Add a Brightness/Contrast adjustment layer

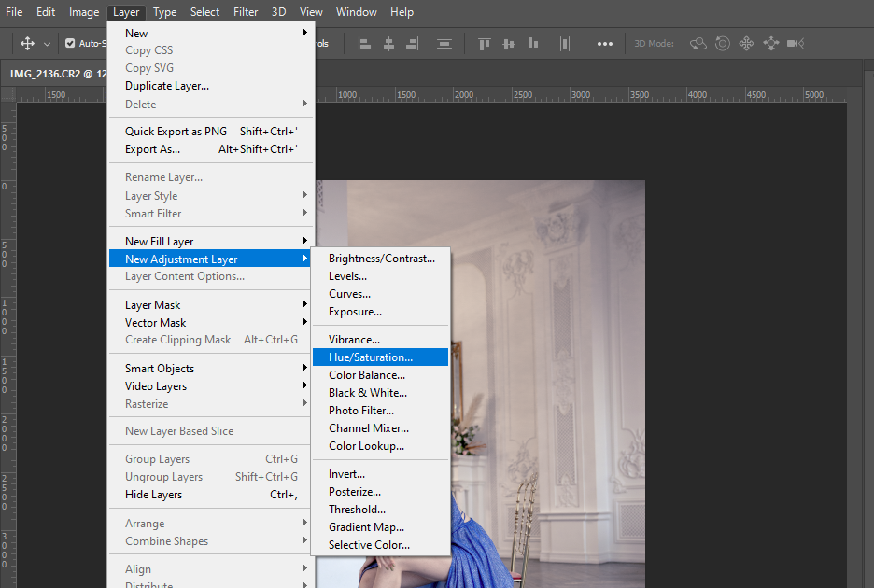click(x=381, y=259)
